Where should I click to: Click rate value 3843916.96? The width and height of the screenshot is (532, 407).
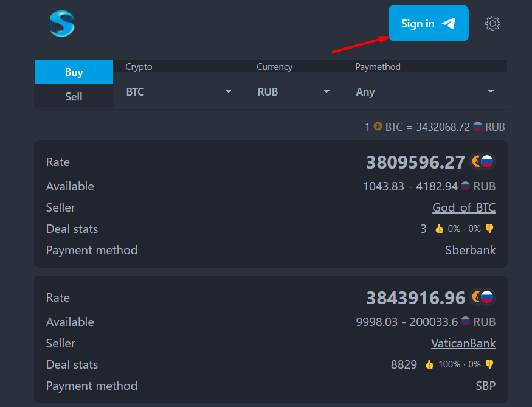click(x=416, y=297)
